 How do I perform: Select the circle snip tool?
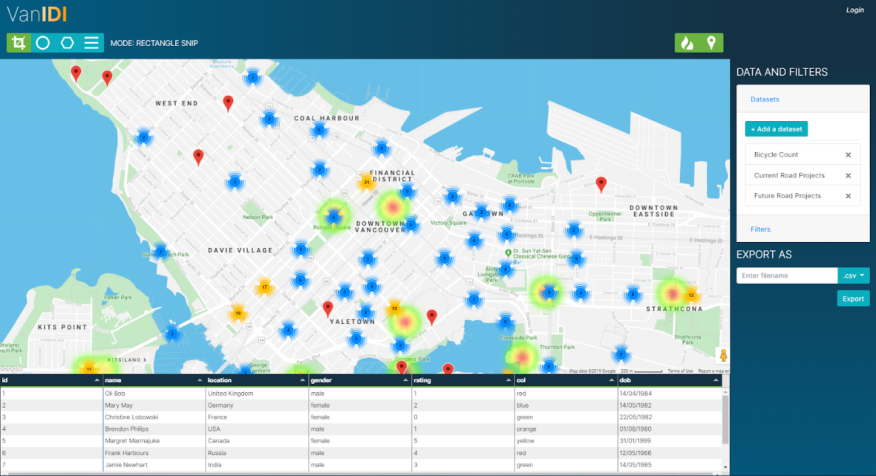43,43
